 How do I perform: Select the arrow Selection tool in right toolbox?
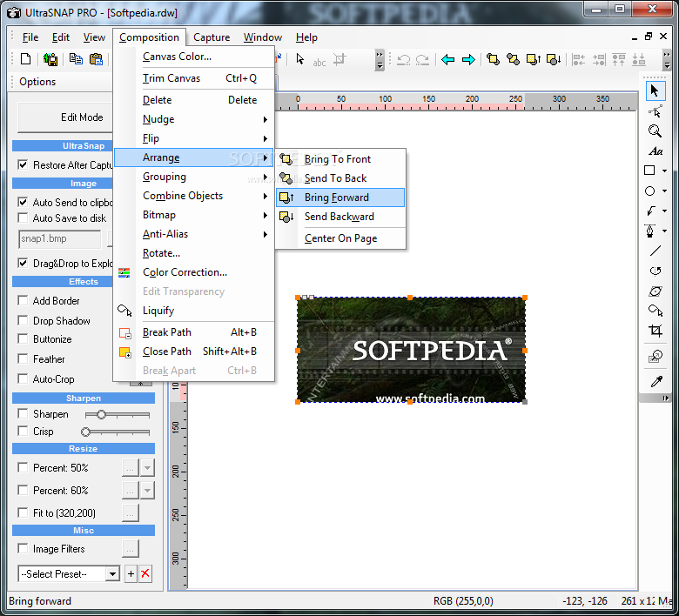[x=655, y=90]
